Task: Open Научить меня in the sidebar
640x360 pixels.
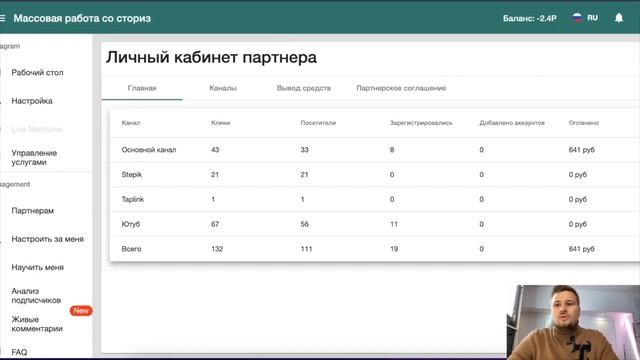Action: click(x=38, y=267)
